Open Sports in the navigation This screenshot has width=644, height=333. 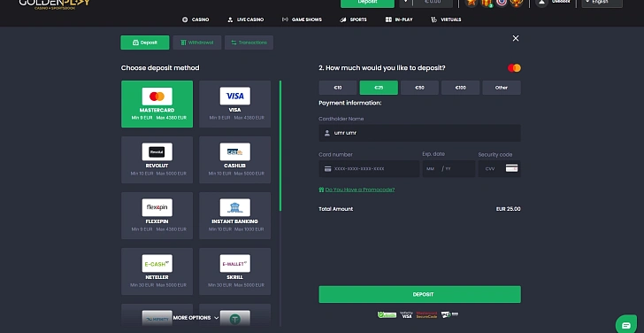click(x=353, y=19)
